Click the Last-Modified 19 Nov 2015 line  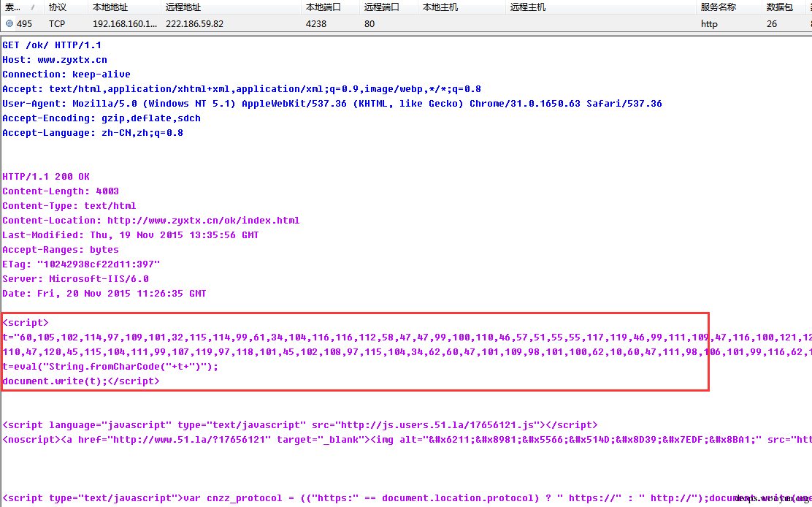[131, 235]
